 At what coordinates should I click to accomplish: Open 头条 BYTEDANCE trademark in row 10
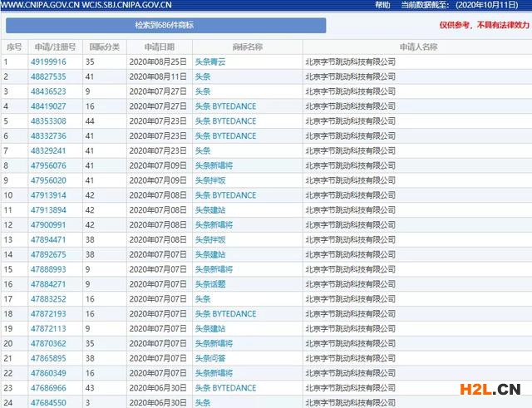pyautogui.click(x=225, y=195)
